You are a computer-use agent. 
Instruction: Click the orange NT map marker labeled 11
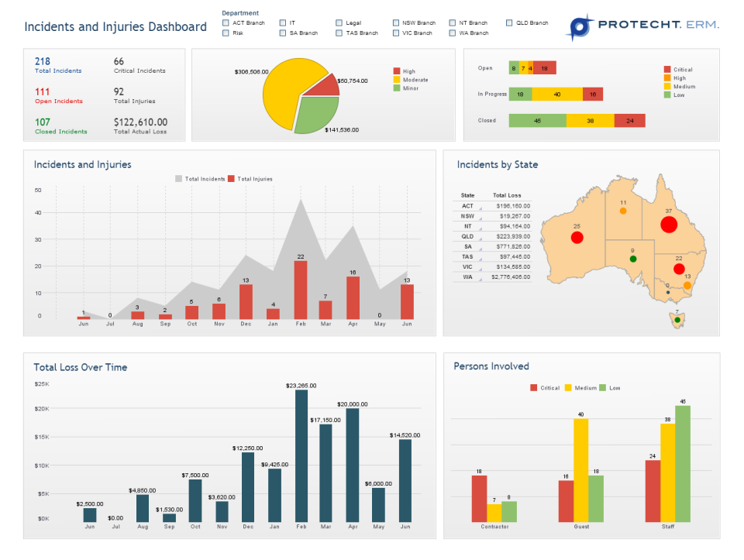[623, 211]
